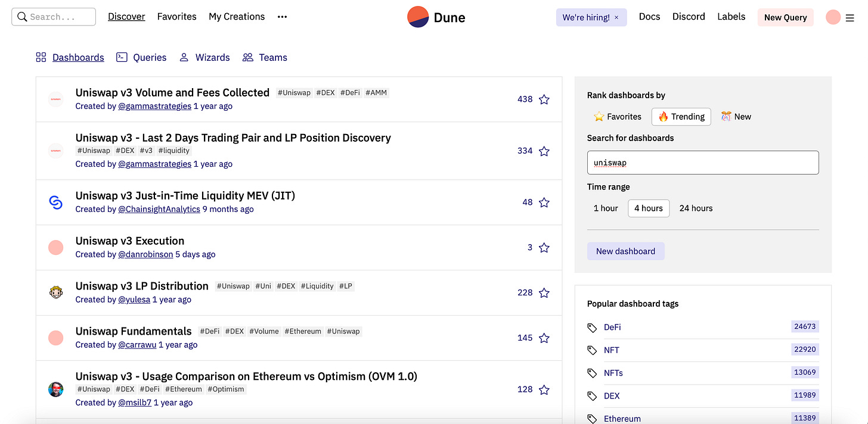The height and width of the screenshot is (424, 868).
Task: Switch to the Wizards tab
Action: point(204,58)
